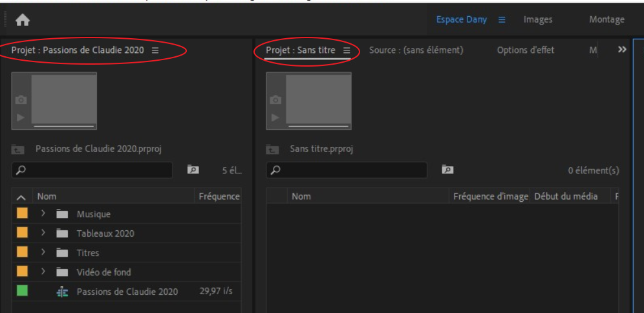
Task: Toggle sort direction arrow beside Nom column
Action: pyautogui.click(x=22, y=197)
